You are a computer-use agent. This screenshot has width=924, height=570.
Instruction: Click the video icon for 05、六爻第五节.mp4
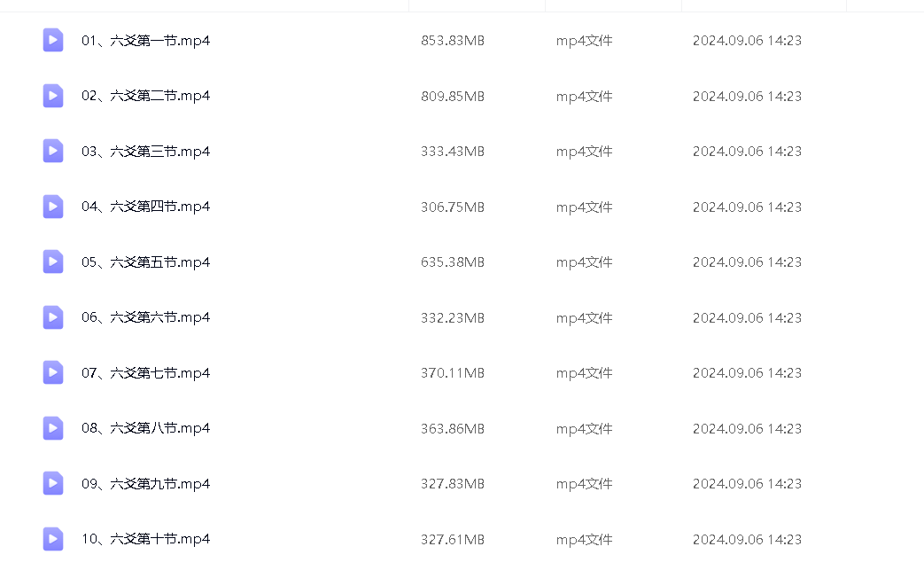pos(53,262)
